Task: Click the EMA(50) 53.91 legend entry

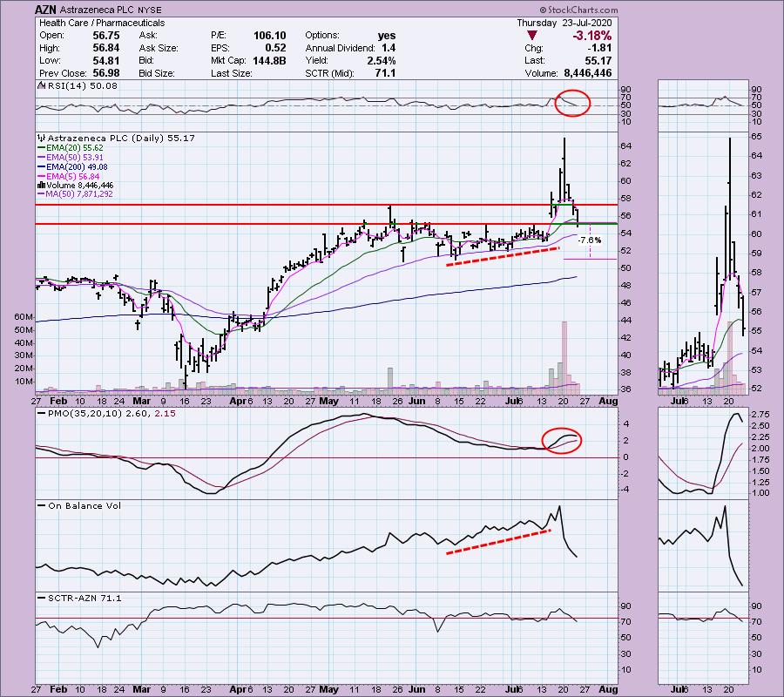Action: (x=75, y=158)
